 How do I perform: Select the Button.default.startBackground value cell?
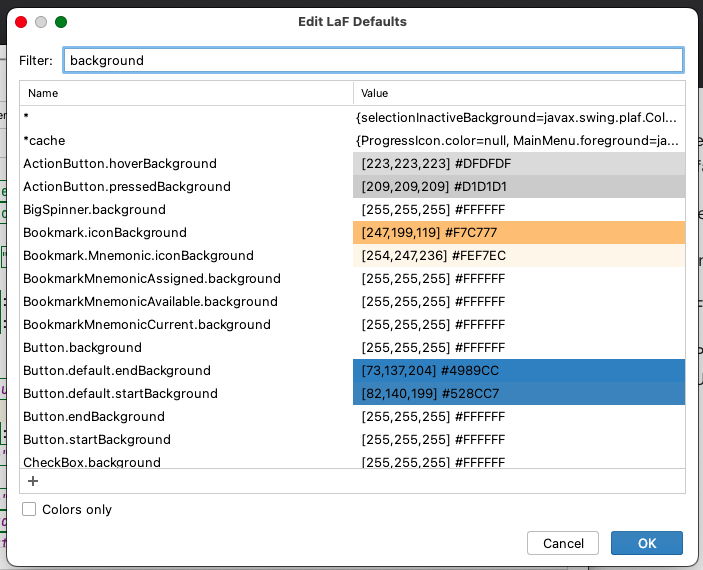pos(519,394)
